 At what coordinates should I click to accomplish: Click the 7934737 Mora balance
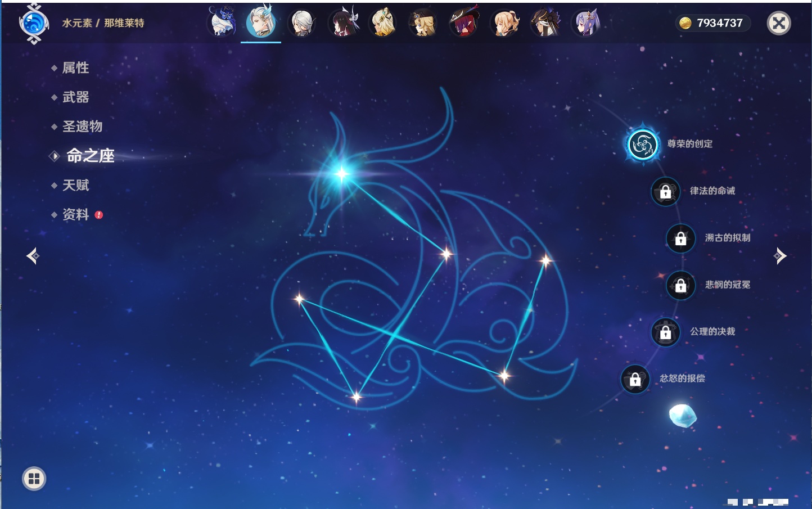[x=720, y=23]
